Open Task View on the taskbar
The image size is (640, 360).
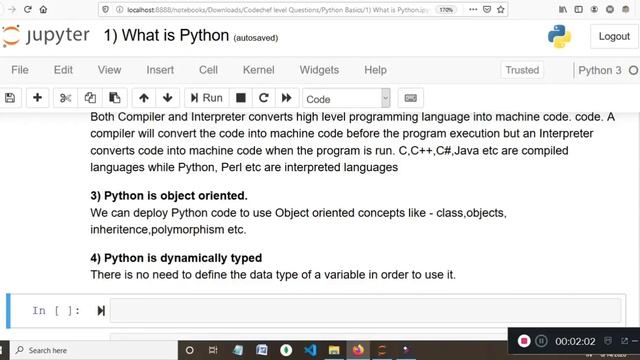tap(213, 350)
